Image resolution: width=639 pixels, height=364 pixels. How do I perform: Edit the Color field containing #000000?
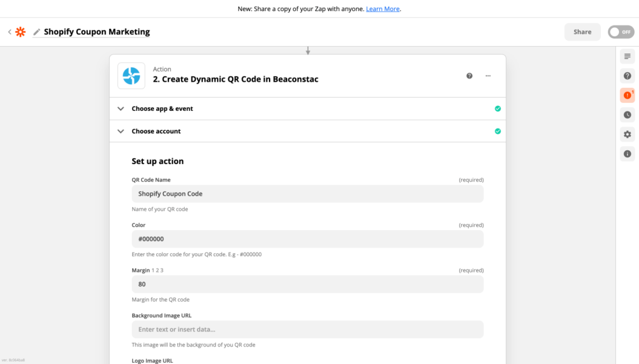click(x=307, y=239)
